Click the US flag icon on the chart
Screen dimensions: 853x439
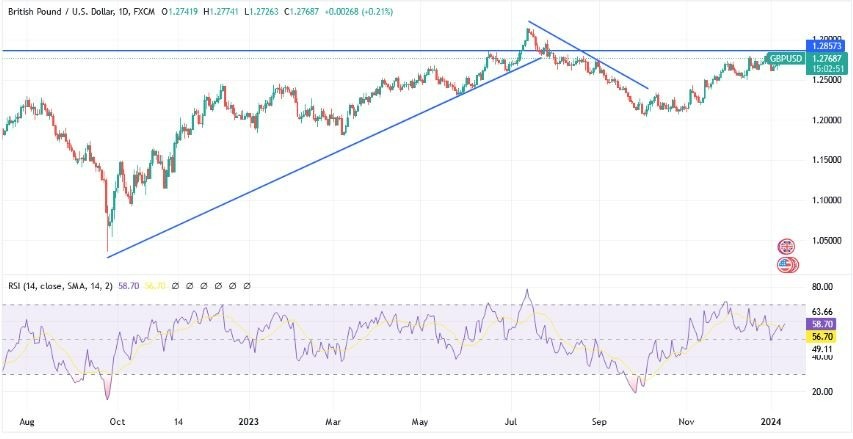(x=786, y=265)
